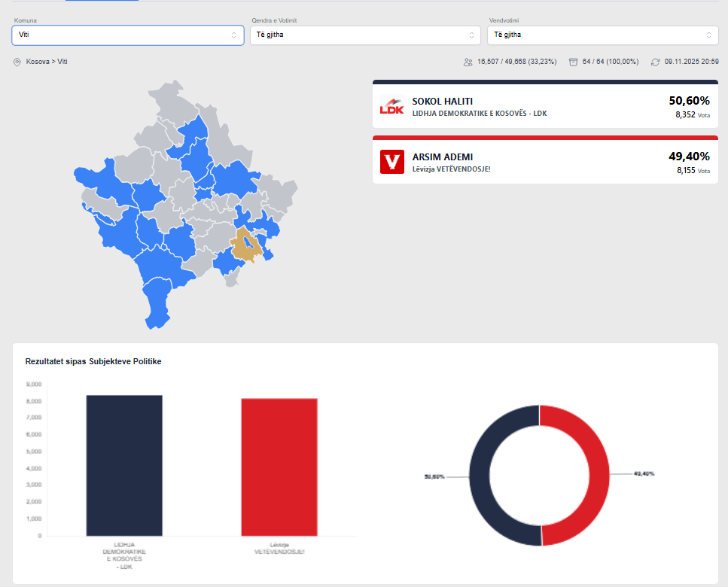This screenshot has width=728, height=587.
Task: Open the Vendvotimi dropdown selector
Action: click(x=602, y=35)
